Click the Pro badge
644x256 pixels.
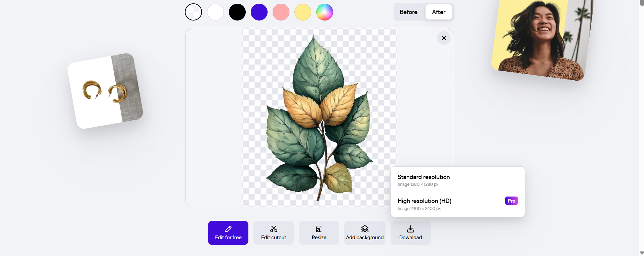pyautogui.click(x=511, y=201)
